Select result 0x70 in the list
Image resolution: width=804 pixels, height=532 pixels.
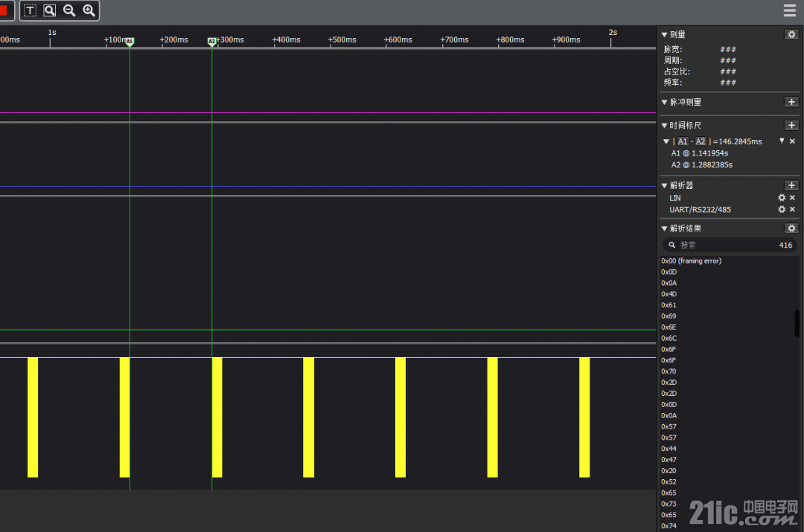669,371
